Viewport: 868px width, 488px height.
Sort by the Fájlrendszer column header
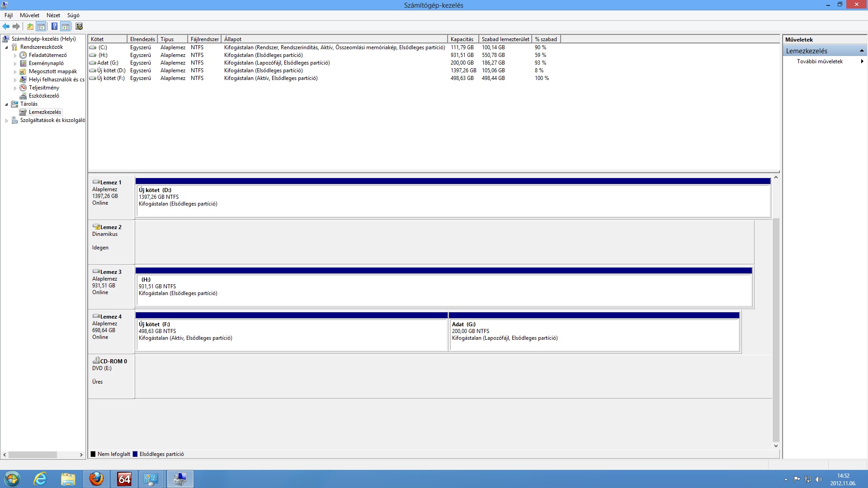tap(204, 39)
